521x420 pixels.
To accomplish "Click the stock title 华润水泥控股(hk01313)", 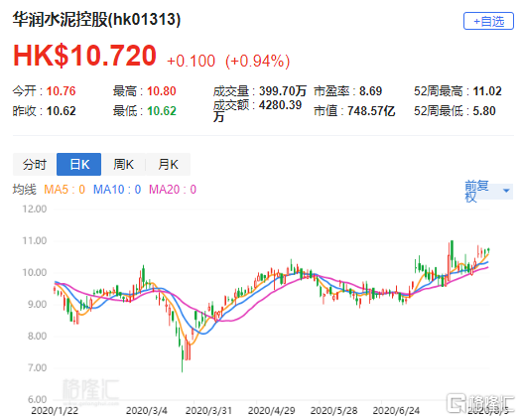I will click(x=96, y=19).
